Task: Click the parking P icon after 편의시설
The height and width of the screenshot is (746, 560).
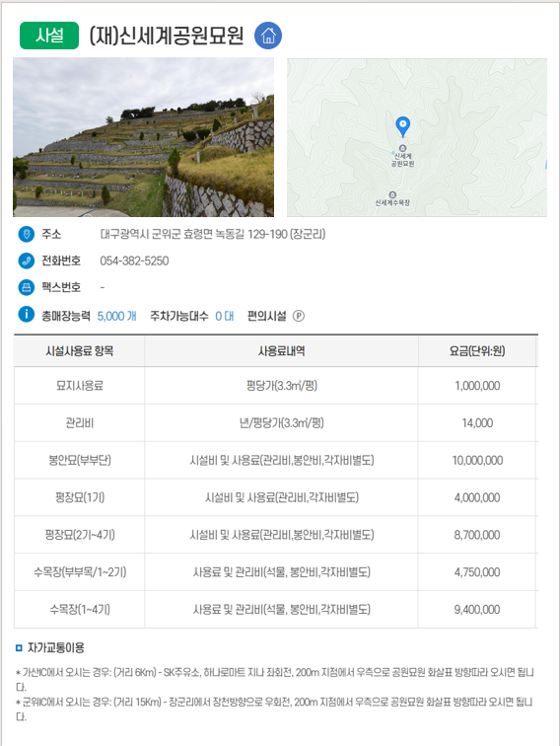Action: tap(299, 316)
